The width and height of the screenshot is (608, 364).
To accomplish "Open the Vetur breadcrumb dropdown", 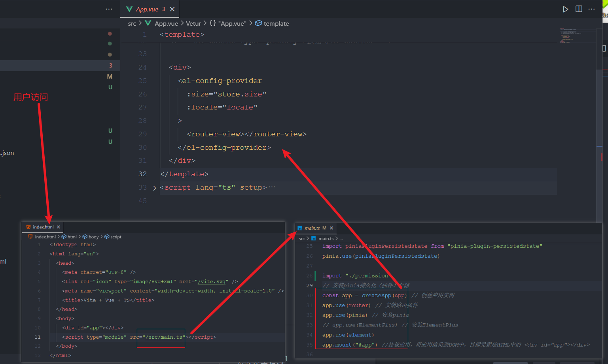I will pos(193,24).
